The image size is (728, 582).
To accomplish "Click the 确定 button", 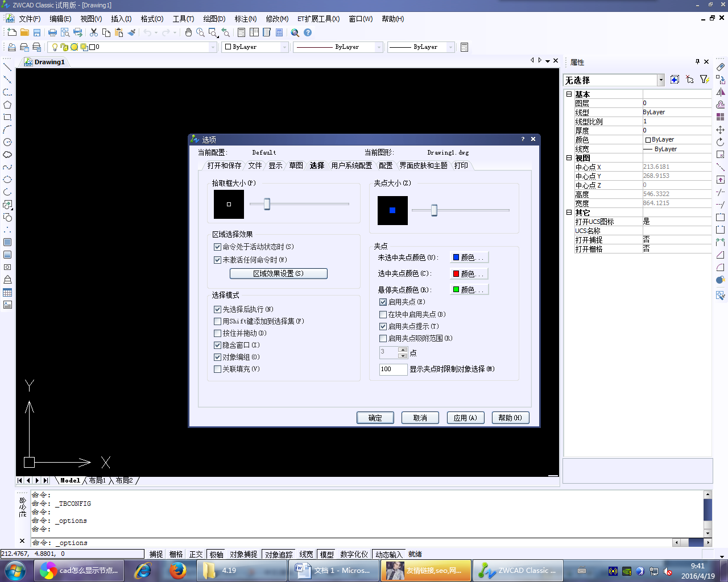I will tap(375, 418).
